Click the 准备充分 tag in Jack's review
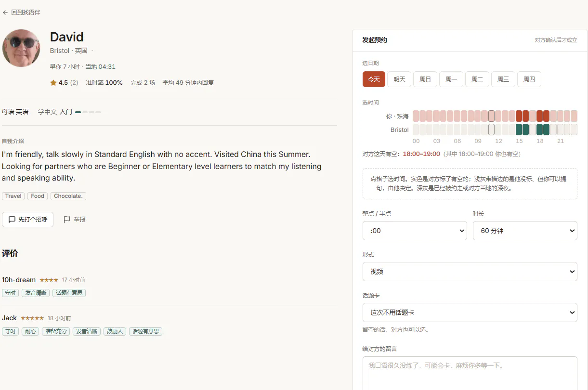 [x=56, y=331]
